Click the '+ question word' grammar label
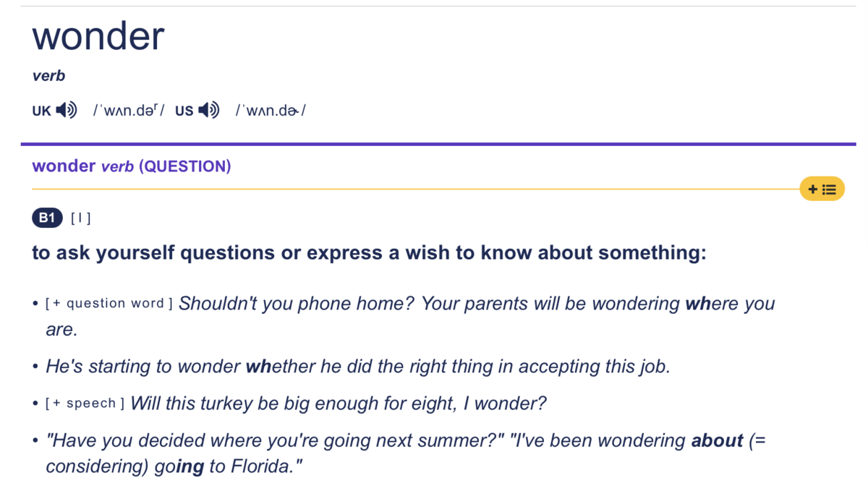Viewport: 868px width, 486px height. pyautogui.click(x=109, y=304)
